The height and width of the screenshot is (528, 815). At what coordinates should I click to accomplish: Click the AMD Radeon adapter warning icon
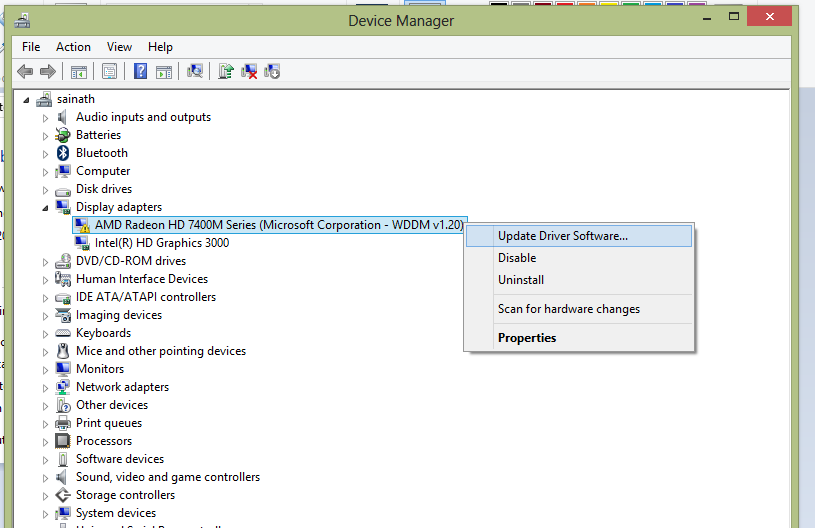coord(82,225)
